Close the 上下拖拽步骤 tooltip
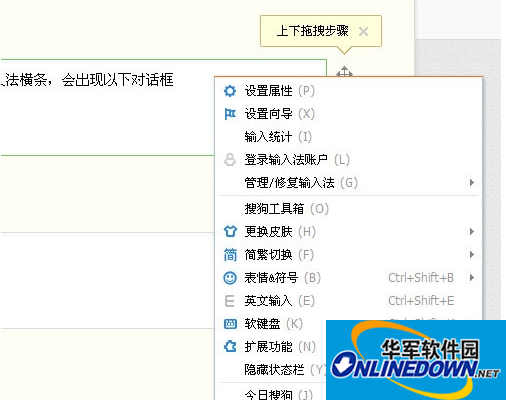This screenshot has width=506, height=400. coord(363,32)
